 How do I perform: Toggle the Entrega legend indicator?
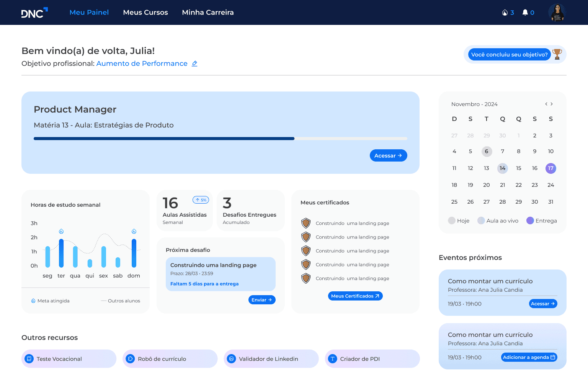pyautogui.click(x=530, y=220)
